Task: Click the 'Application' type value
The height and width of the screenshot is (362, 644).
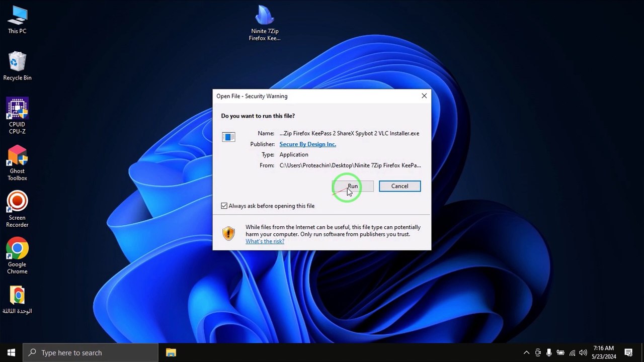Action: click(x=294, y=154)
